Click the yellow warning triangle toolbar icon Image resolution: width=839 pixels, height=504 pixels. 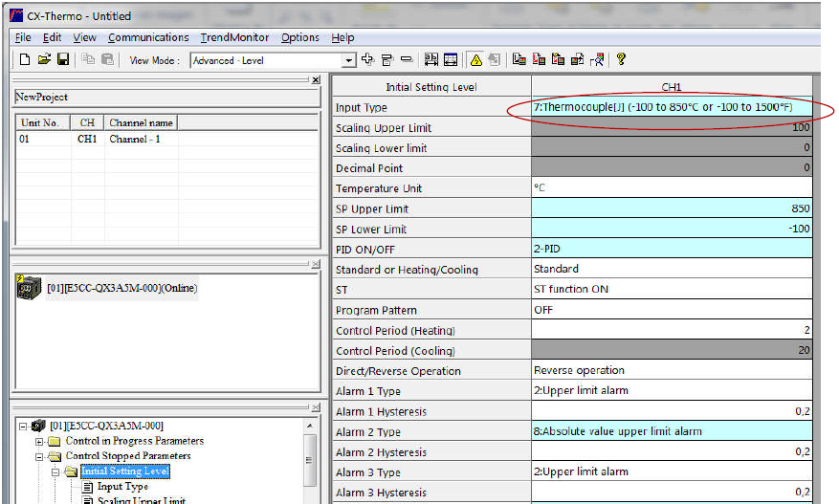click(476, 60)
